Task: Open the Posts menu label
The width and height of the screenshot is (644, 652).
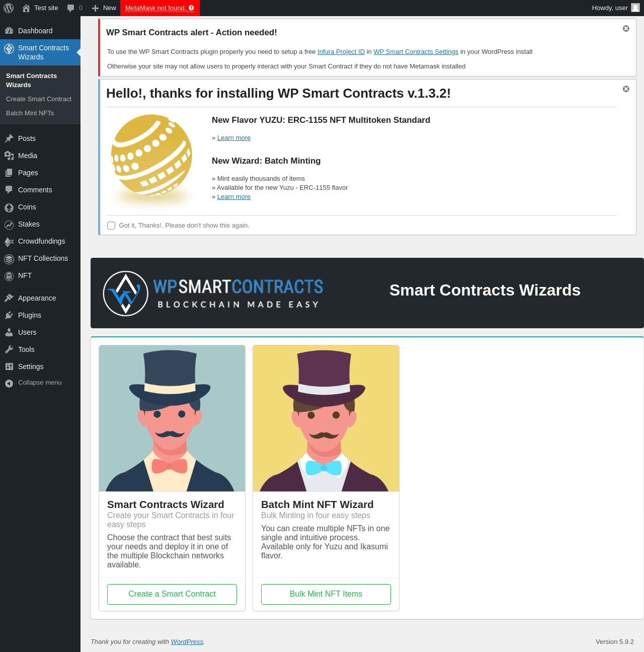Action: [x=27, y=138]
